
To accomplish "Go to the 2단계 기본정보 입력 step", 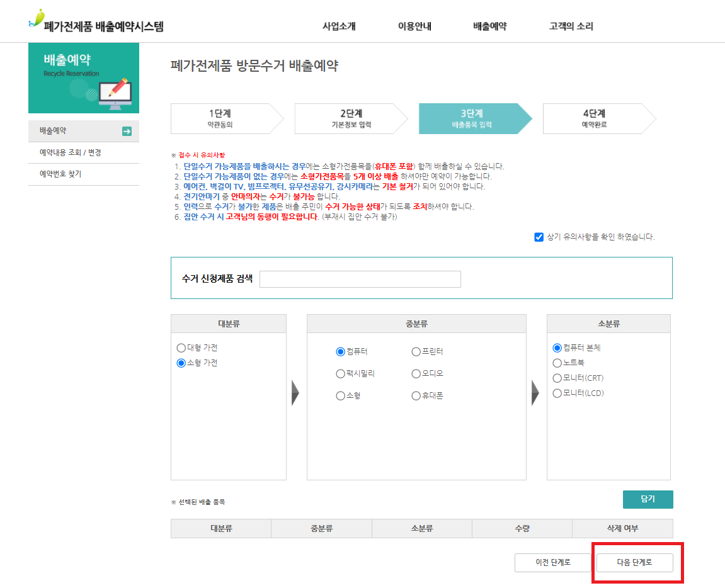I will 351,119.
